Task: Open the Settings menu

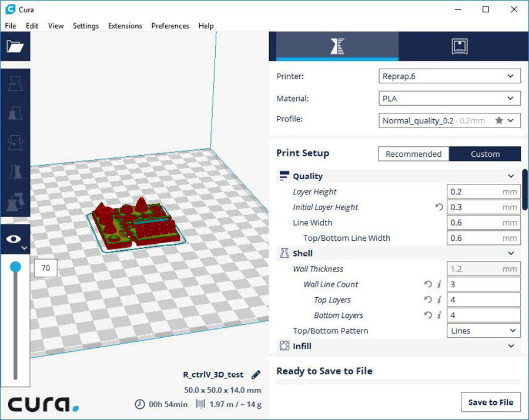Action: (86, 26)
